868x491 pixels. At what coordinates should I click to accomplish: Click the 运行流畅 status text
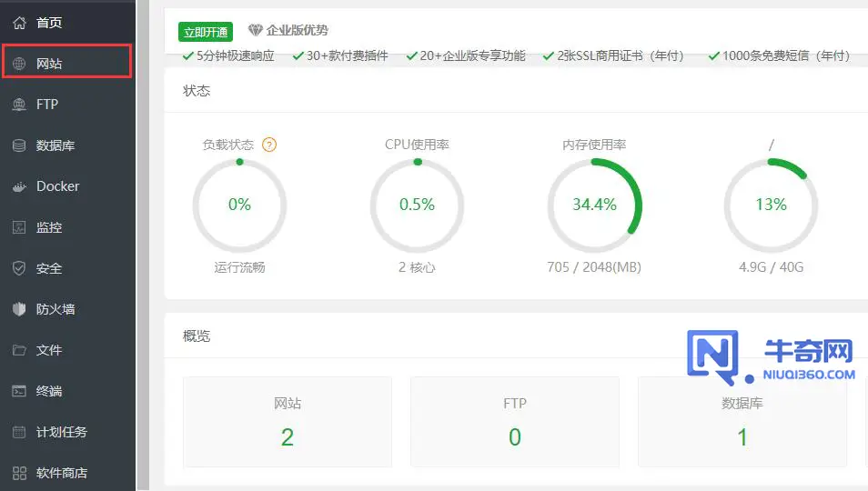coord(239,267)
